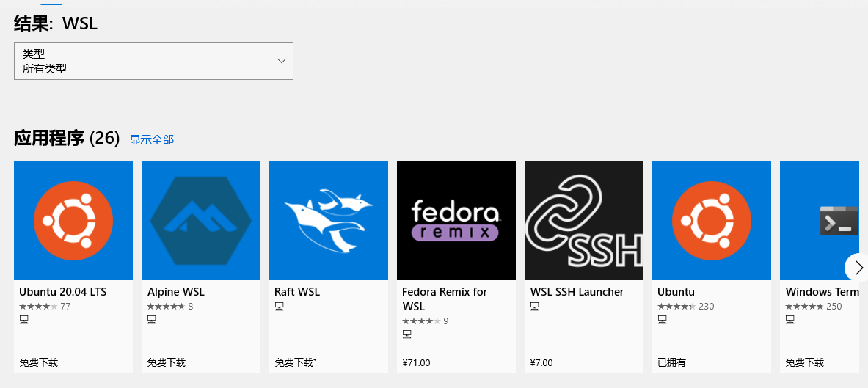Click 免费下载 under Alpine WSL
This screenshot has width=868, height=388.
[166, 362]
